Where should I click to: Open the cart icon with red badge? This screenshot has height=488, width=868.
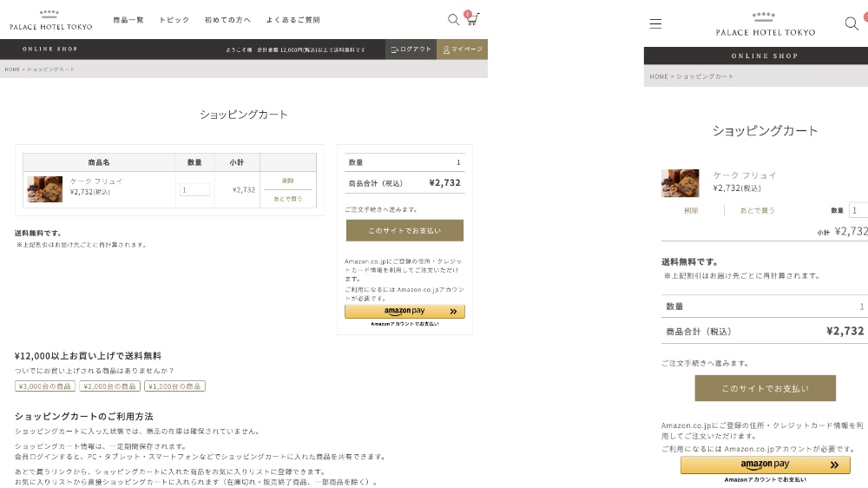tap(473, 19)
